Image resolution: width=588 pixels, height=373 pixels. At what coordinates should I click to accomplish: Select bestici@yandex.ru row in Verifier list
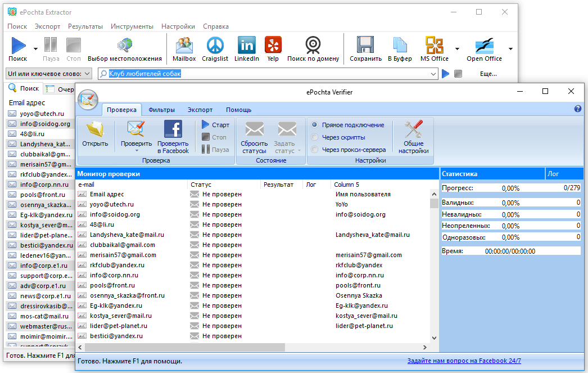[x=253, y=336]
